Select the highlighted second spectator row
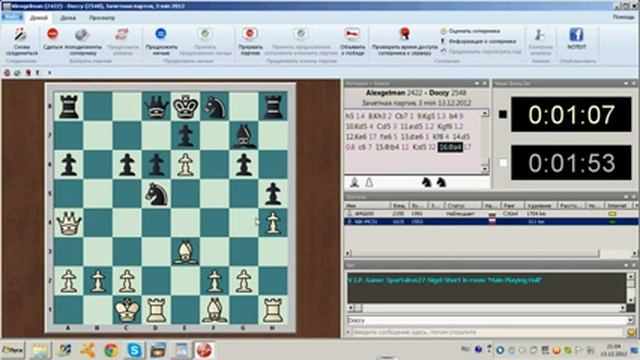 [x=491, y=222]
